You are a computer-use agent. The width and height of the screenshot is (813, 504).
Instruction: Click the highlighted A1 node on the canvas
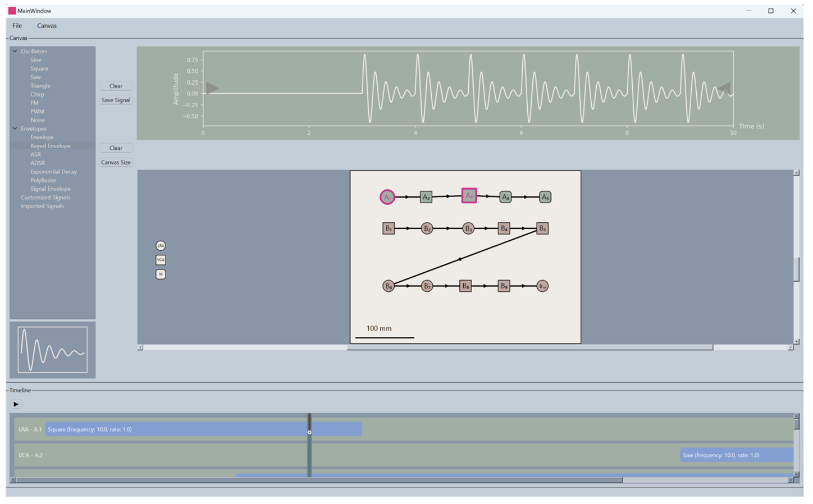(x=387, y=198)
